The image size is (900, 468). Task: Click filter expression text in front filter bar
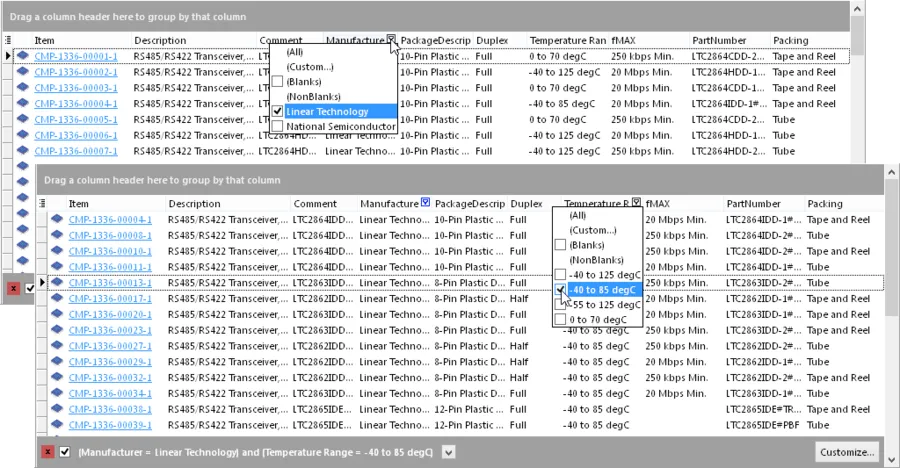click(255, 452)
